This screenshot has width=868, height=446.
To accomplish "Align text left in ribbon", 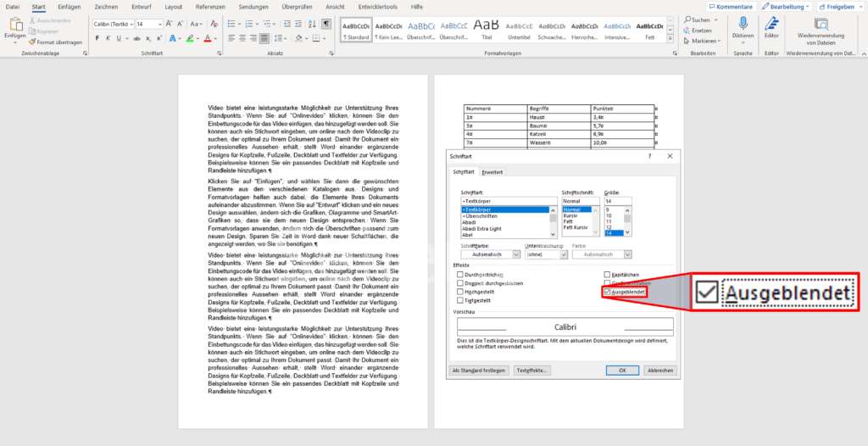I will click(231, 38).
